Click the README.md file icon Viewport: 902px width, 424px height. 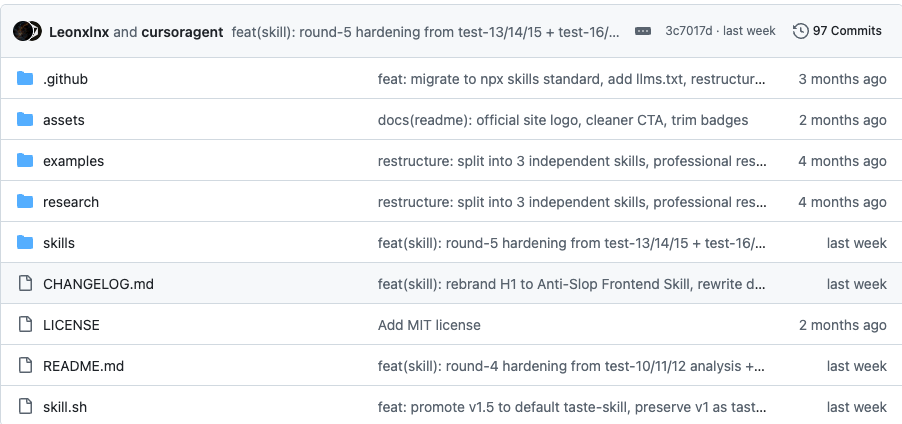coord(25,365)
